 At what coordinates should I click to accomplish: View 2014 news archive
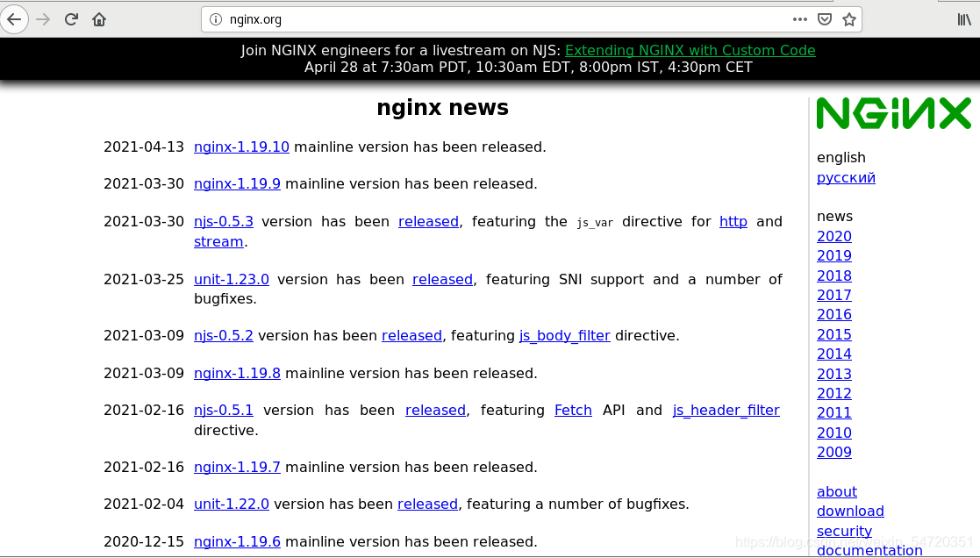(x=834, y=354)
